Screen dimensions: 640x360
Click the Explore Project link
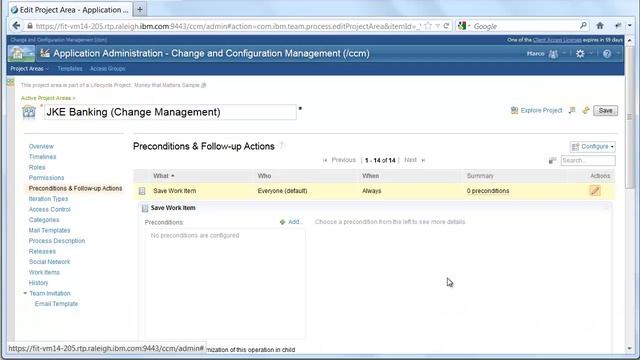coord(541,110)
